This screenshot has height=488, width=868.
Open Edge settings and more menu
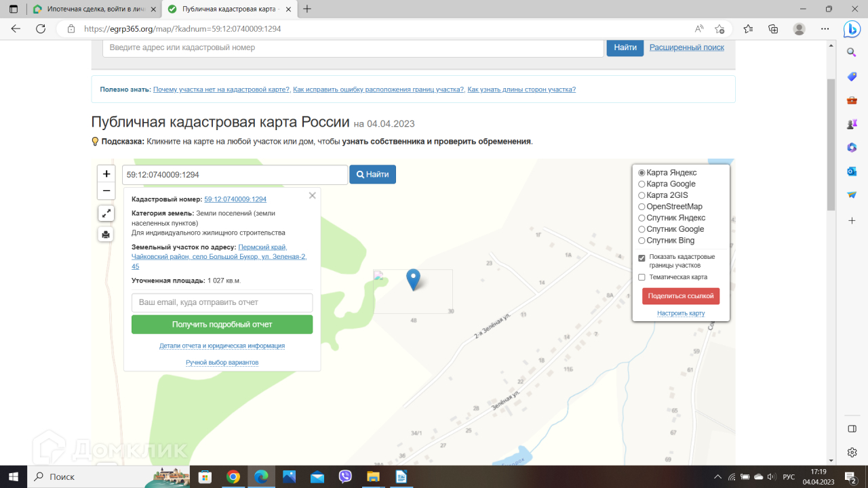point(825,29)
